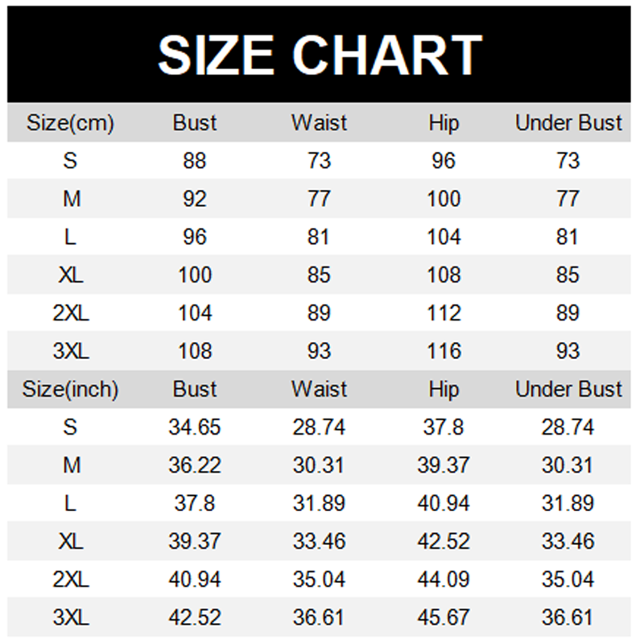Select the hip value 116 for 3XL

click(444, 351)
